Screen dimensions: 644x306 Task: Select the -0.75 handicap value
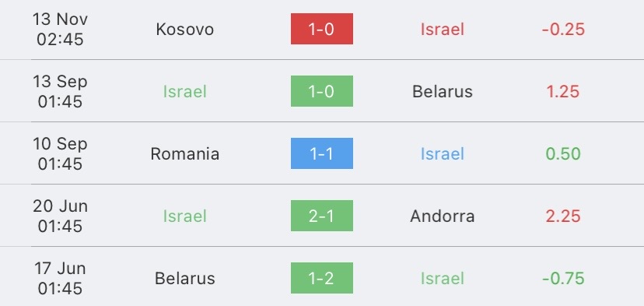click(x=563, y=279)
